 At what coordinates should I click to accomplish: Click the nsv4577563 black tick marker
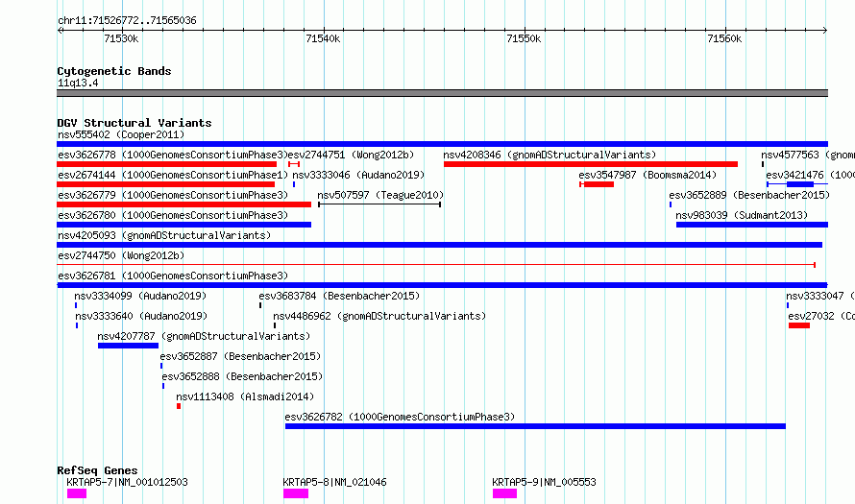[763, 164]
